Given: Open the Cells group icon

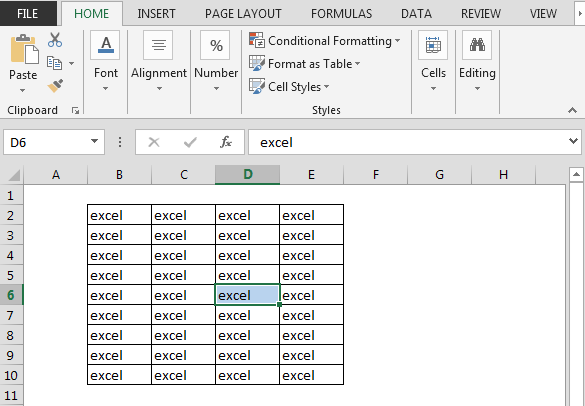Looking at the screenshot, I should [x=433, y=45].
